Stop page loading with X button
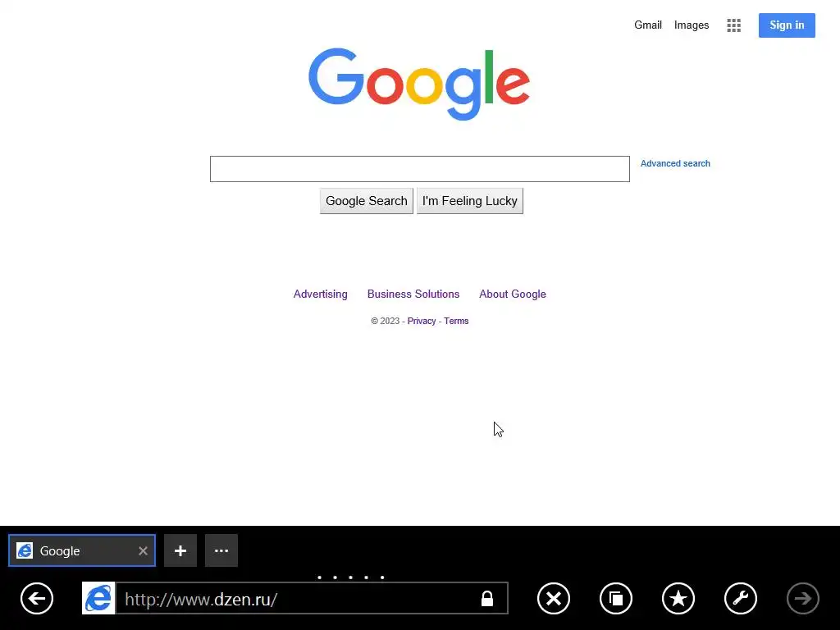Viewport: 840px width, 630px height. [x=554, y=598]
